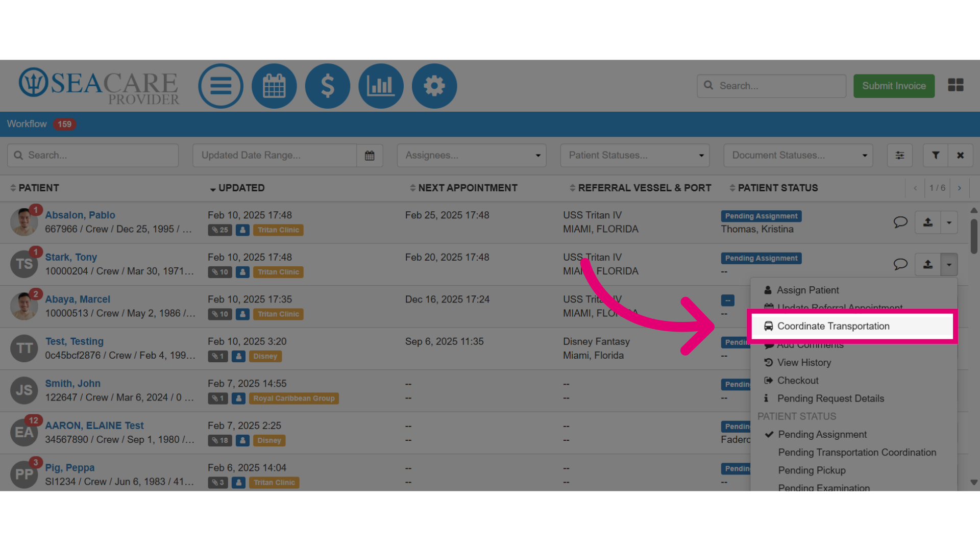Go to next page arrow in pagination
Screen dimensions: 980x551
[960, 188]
